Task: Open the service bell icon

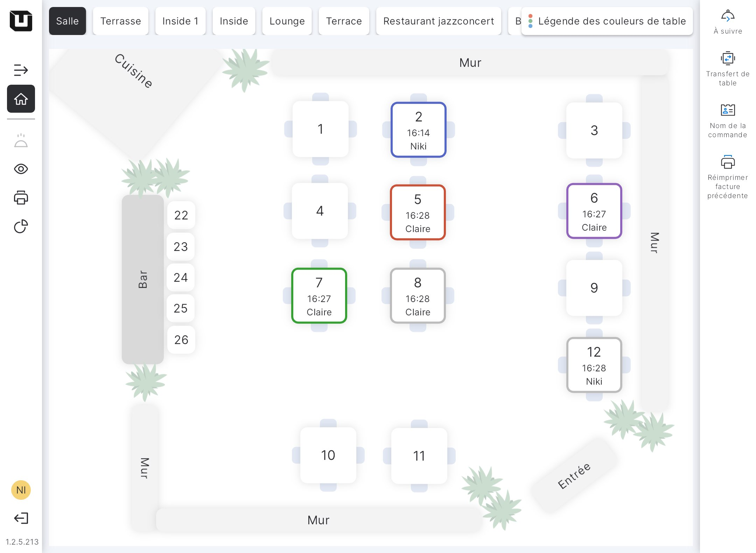Action: click(x=21, y=141)
